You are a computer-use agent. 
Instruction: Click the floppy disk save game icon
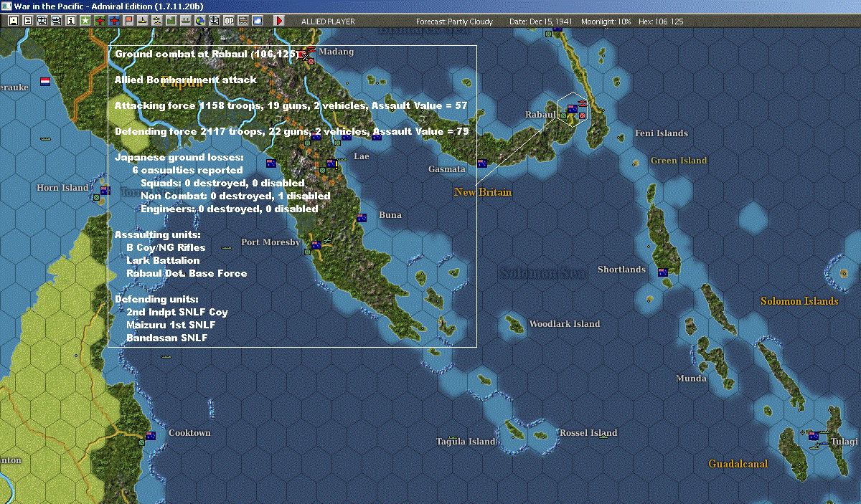coord(14,21)
